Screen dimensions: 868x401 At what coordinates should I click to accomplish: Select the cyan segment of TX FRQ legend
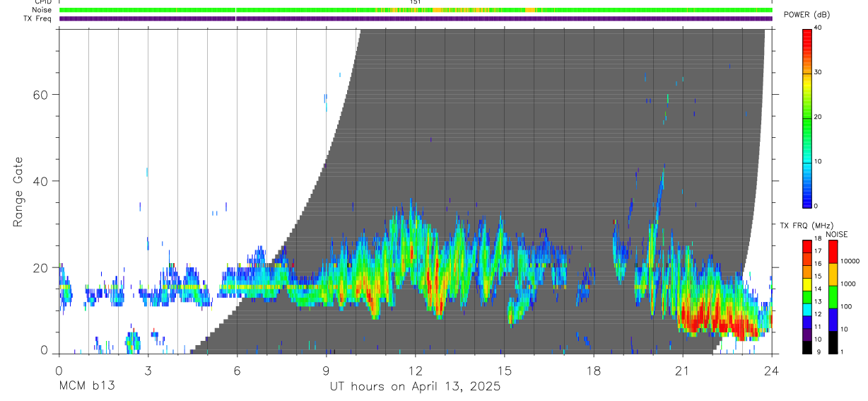click(x=807, y=310)
